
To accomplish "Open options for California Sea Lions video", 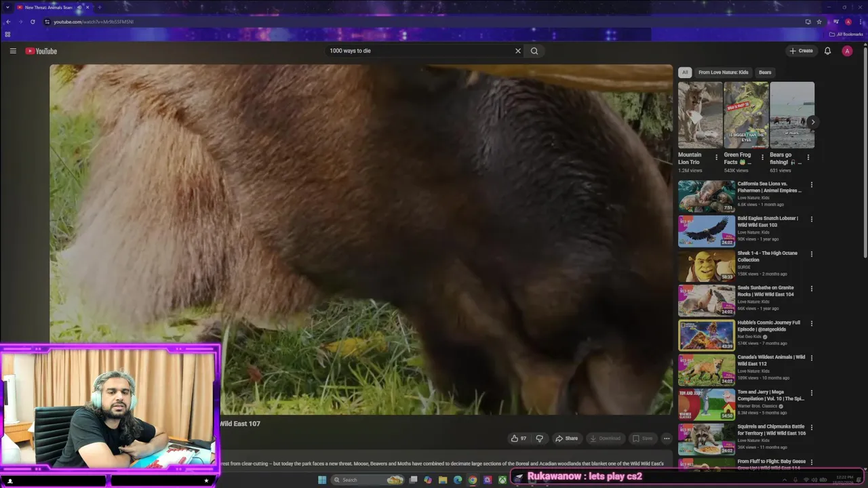I will click(x=811, y=184).
